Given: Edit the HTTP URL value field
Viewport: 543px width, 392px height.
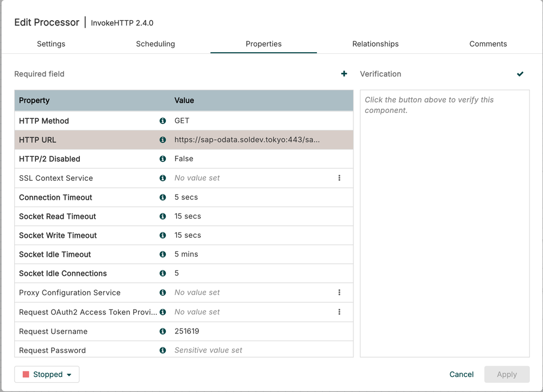Looking at the screenshot, I should (247, 140).
